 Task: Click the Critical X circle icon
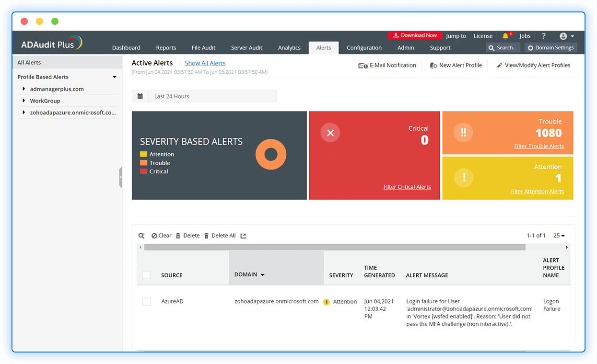pyautogui.click(x=330, y=133)
